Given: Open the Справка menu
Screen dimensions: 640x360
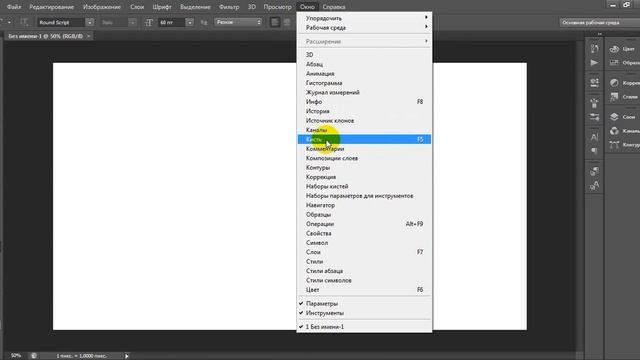Looking at the screenshot, I should [334, 7].
